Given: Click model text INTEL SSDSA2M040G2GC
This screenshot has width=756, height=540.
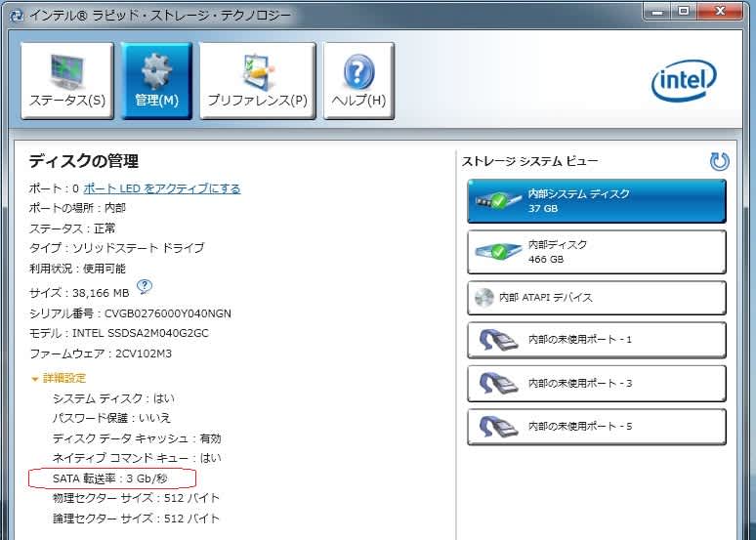Looking at the screenshot, I should [x=141, y=333].
